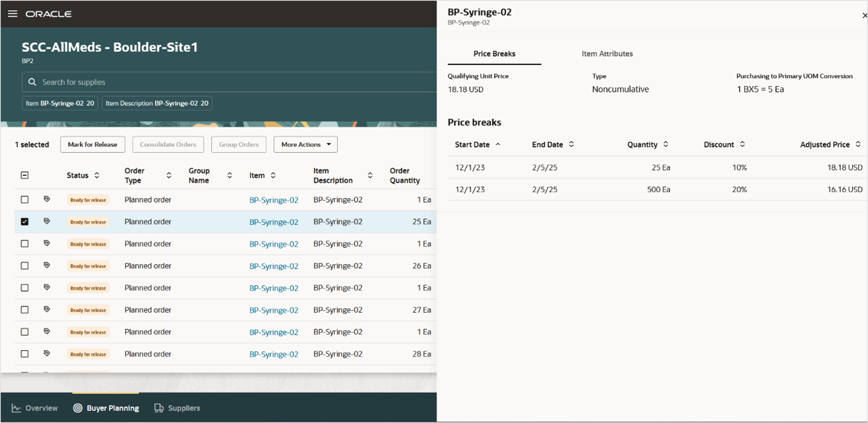Sort price breaks by Discount

[x=742, y=144]
